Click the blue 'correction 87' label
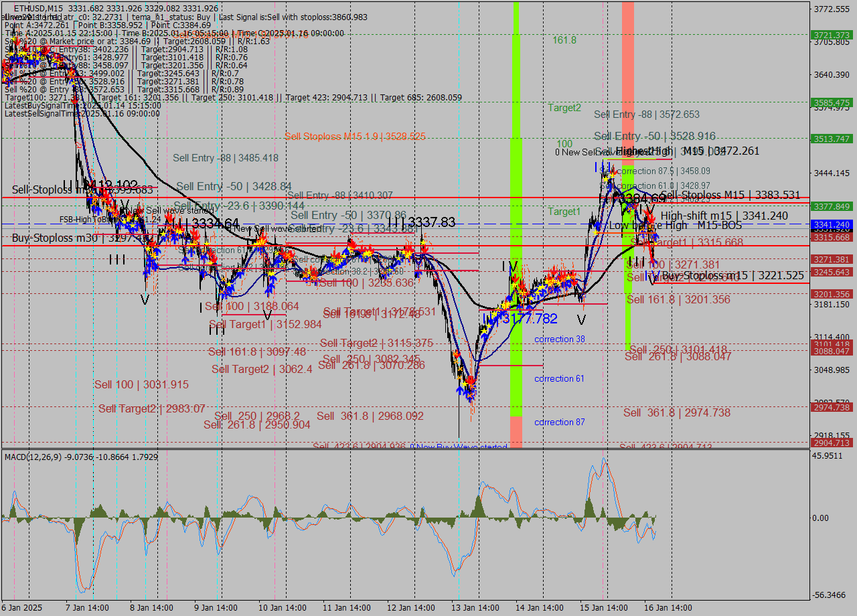Viewport: 857px width, 616px height. (x=560, y=422)
